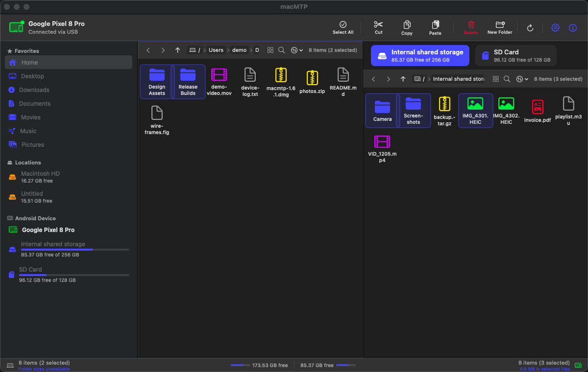Select the Untitled volume location
Image resolution: width=588 pixels, height=372 pixels.
[x=69, y=197]
